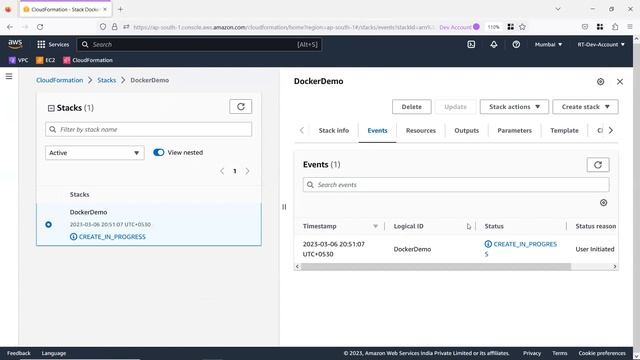
Task: Open the Services grid menu
Action: 53,44
